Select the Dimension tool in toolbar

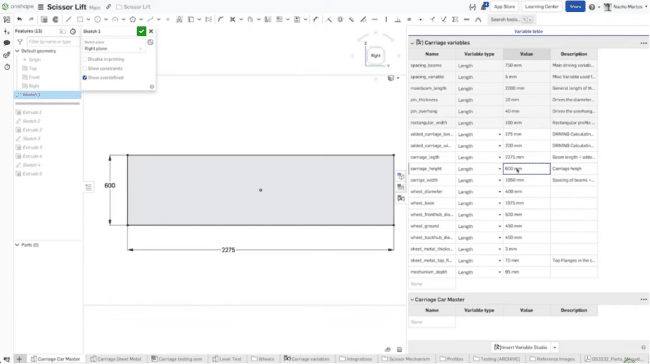(316, 19)
